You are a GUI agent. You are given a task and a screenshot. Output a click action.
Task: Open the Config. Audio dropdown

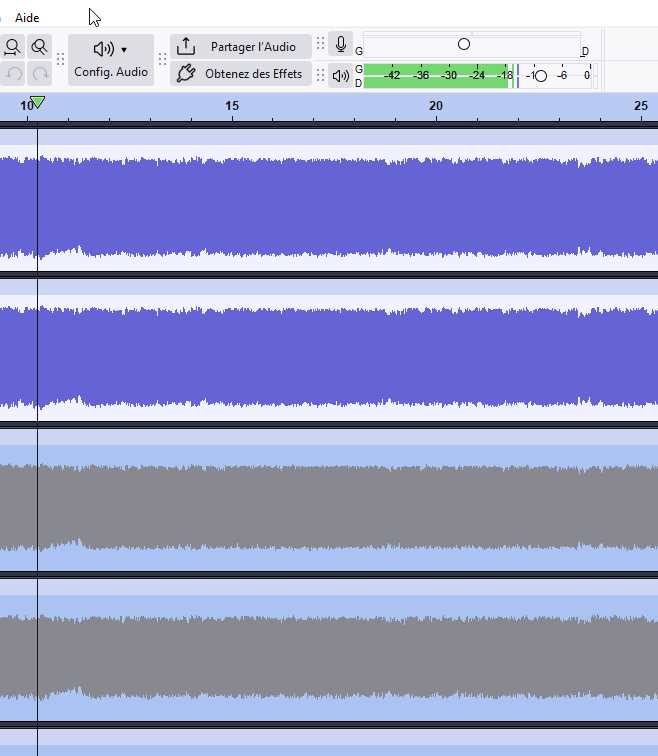111,60
